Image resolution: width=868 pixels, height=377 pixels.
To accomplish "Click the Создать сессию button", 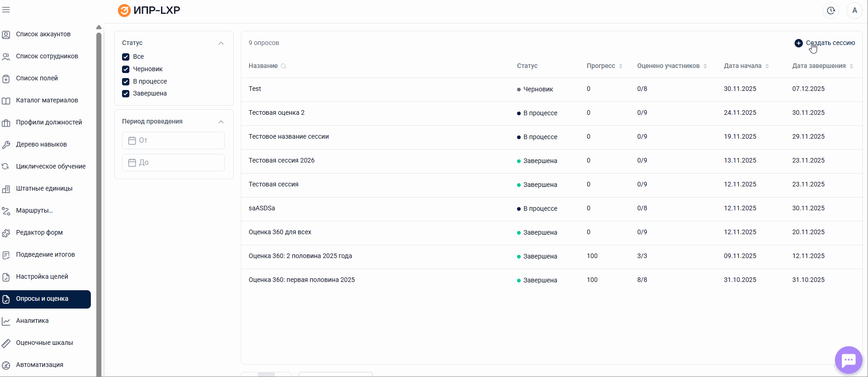I will click(x=825, y=43).
